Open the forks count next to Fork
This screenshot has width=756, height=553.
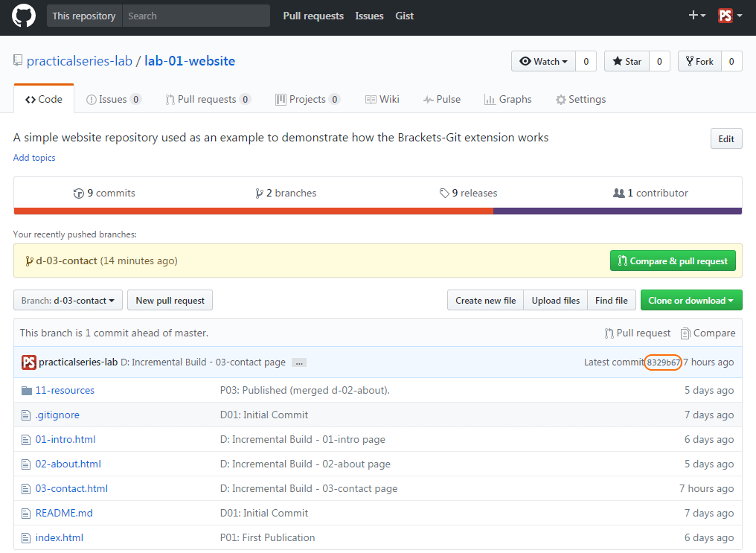tap(731, 61)
